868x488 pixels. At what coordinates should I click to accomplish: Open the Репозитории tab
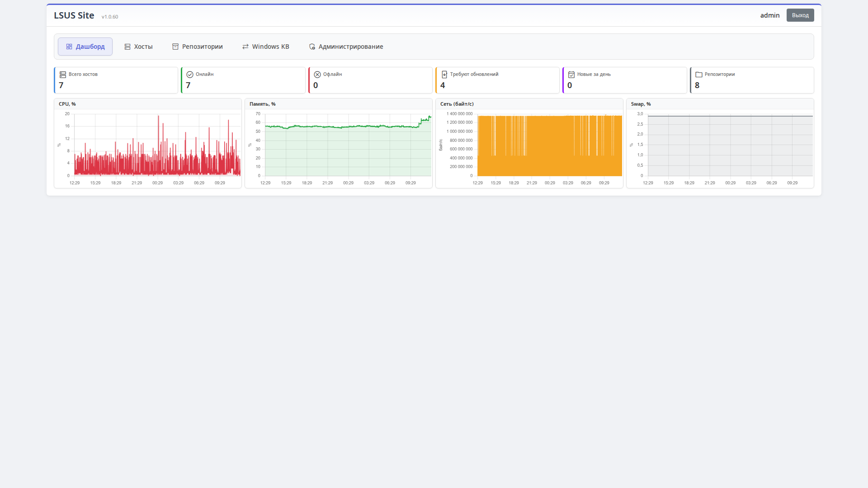pos(198,47)
